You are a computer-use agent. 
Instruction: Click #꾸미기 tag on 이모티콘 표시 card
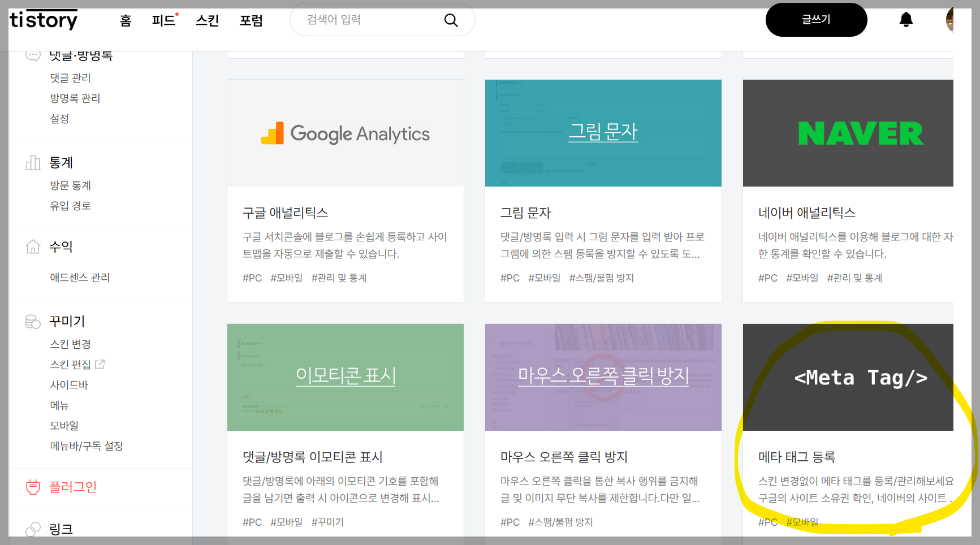[x=327, y=522]
